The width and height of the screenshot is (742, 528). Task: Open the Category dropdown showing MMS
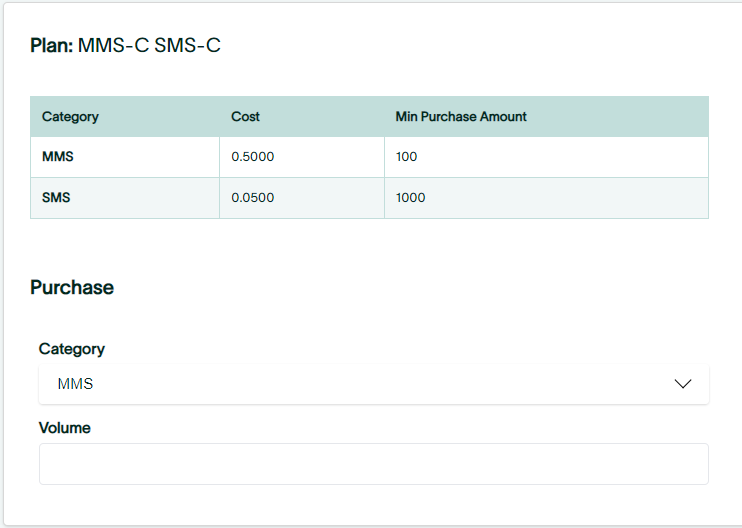coord(374,384)
